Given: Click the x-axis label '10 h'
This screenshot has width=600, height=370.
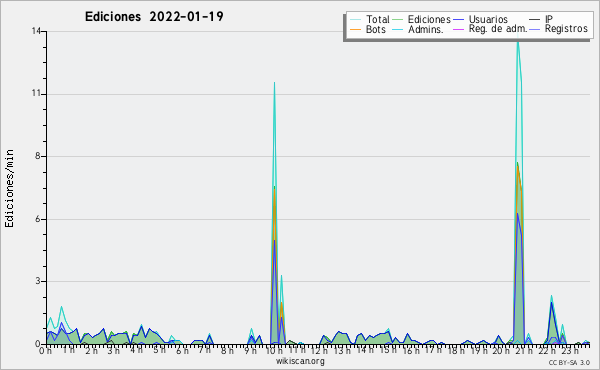Looking at the screenshot, I should pos(273,351).
